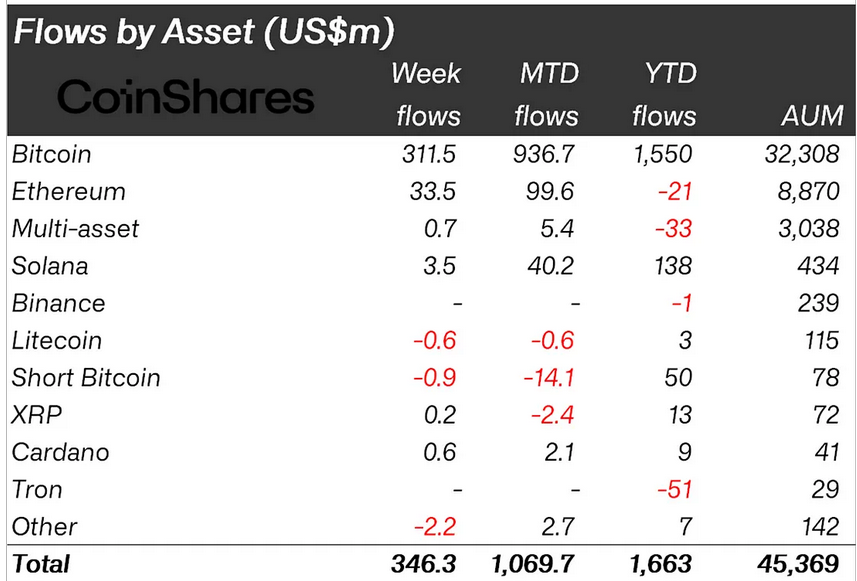The width and height of the screenshot is (857, 581).
Task: Click Short Bitcoin MTD value -14.1
Action: click(x=549, y=378)
